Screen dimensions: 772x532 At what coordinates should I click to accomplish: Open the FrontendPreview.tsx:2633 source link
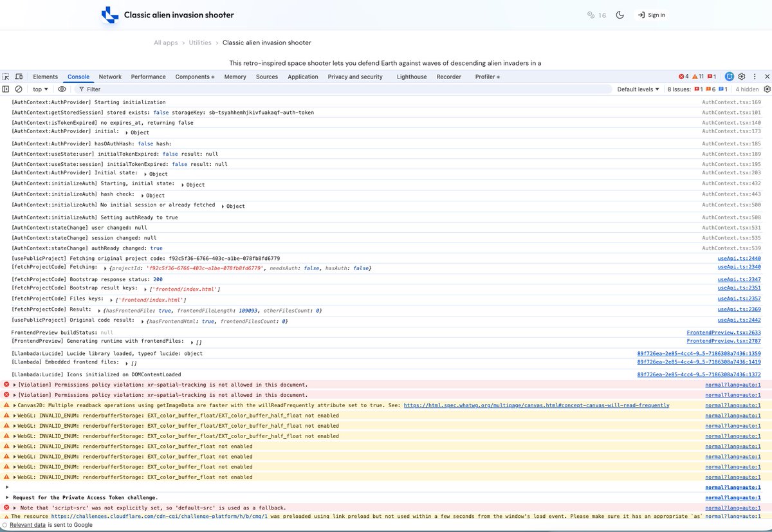724,333
